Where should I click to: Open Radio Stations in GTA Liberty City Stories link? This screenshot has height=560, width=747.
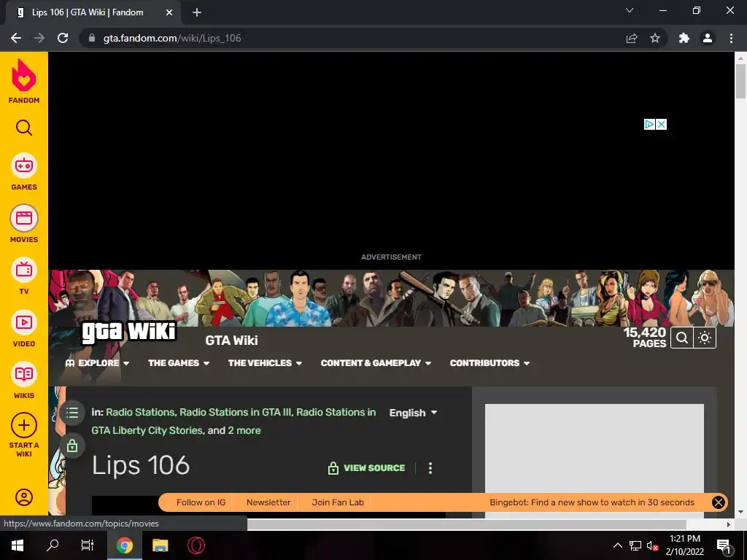[x=233, y=421]
